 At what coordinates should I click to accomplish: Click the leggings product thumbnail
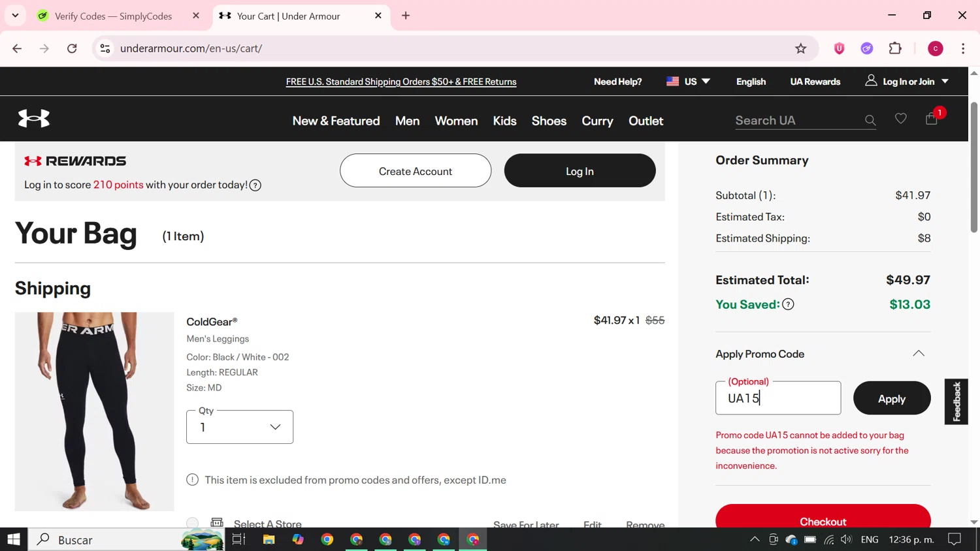[x=95, y=411]
